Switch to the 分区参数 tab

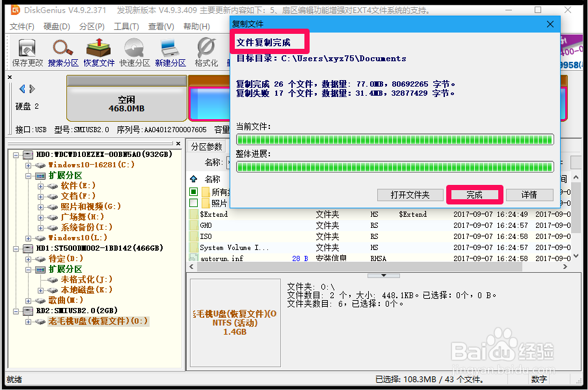(x=206, y=146)
